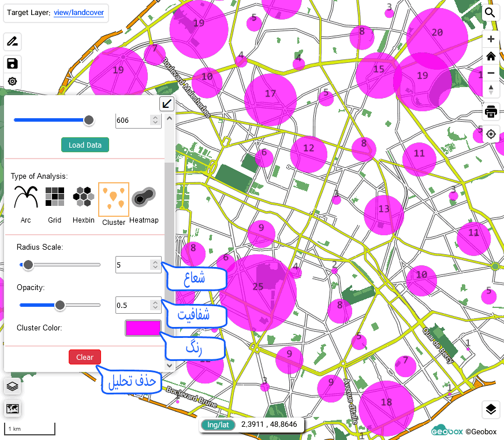This screenshot has height=440, width=504.
Task: Print the map with printer icon
Action: [x=491, y=111]
